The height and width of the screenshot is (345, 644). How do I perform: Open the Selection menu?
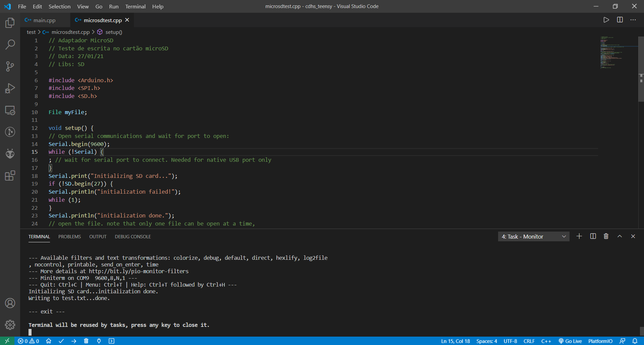pos(59,6)
